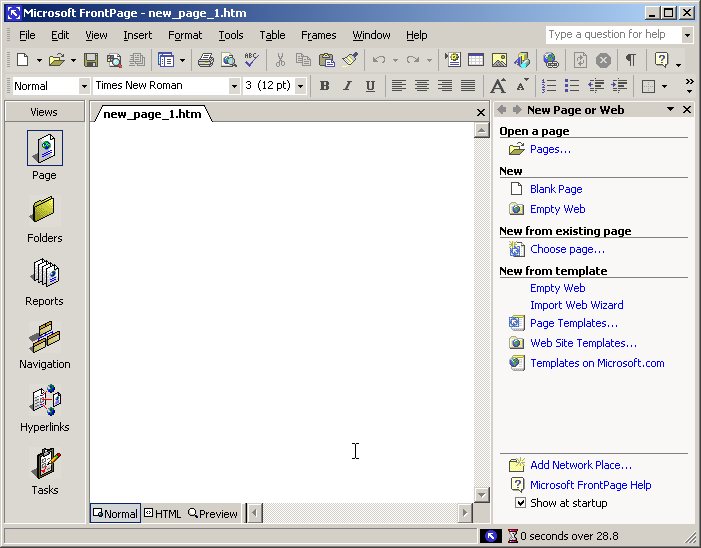
Task: Expand the Toggle Pane dropdown arrow
Action: click(182, 60)
